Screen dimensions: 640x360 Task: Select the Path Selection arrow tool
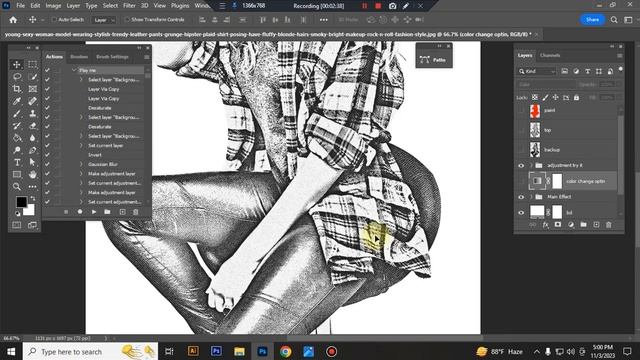33,162
